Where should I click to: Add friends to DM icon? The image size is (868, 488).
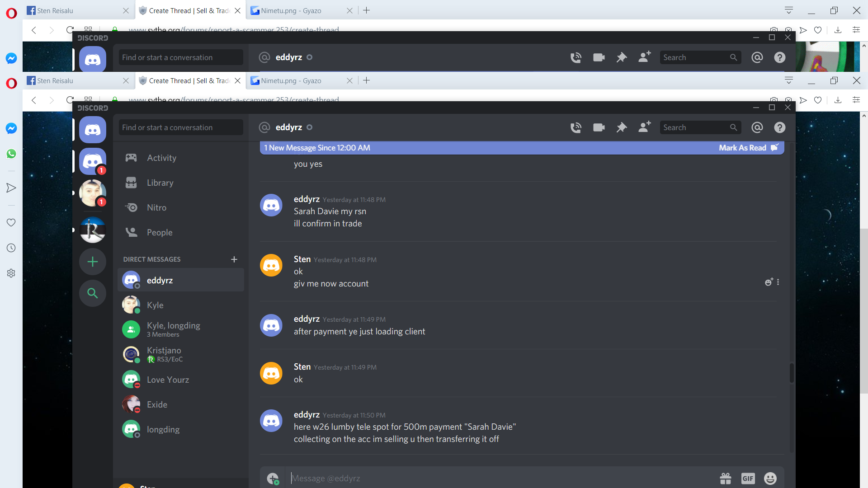pos(644,127)
